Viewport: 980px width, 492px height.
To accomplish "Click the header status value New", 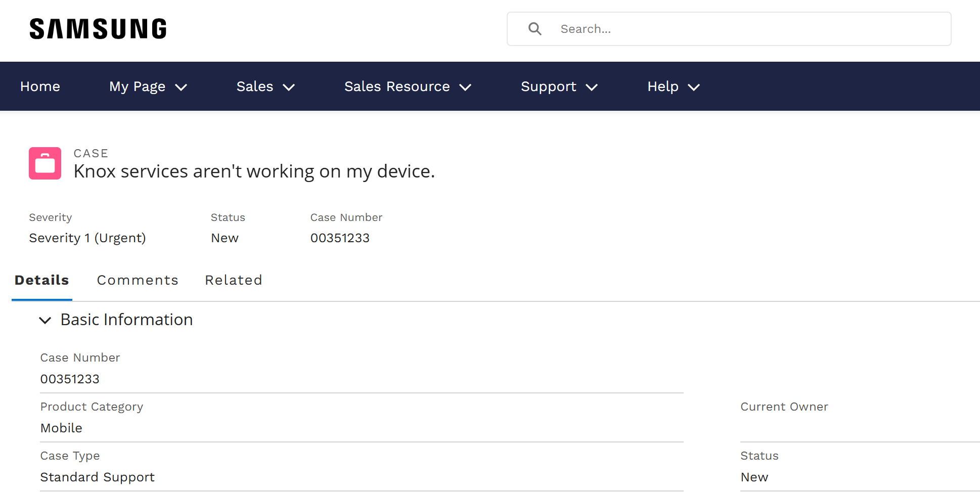I will point(225,238).
